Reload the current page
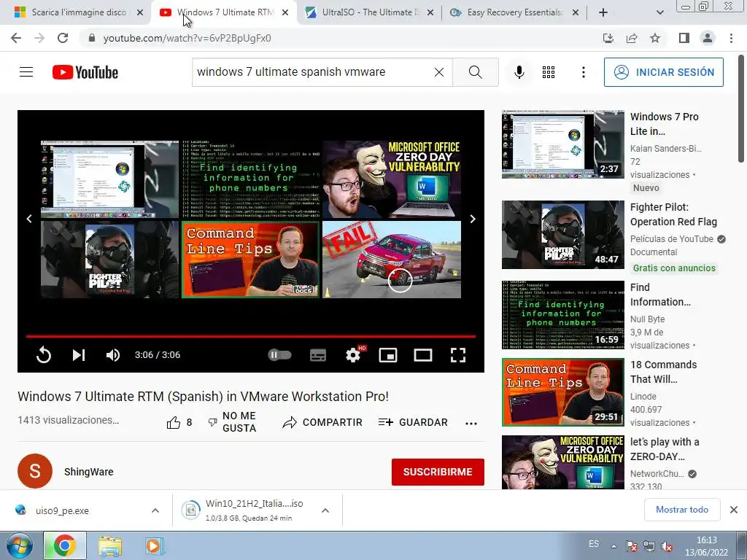Viewport: 747px width, 560px height. click(63, 38)
